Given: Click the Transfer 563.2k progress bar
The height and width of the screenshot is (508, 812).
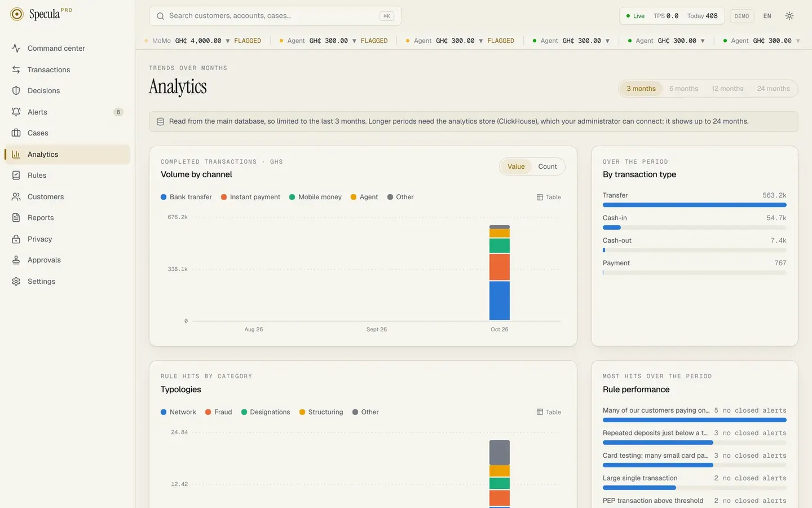Looking at the screenshot, I should pos(695,205).
